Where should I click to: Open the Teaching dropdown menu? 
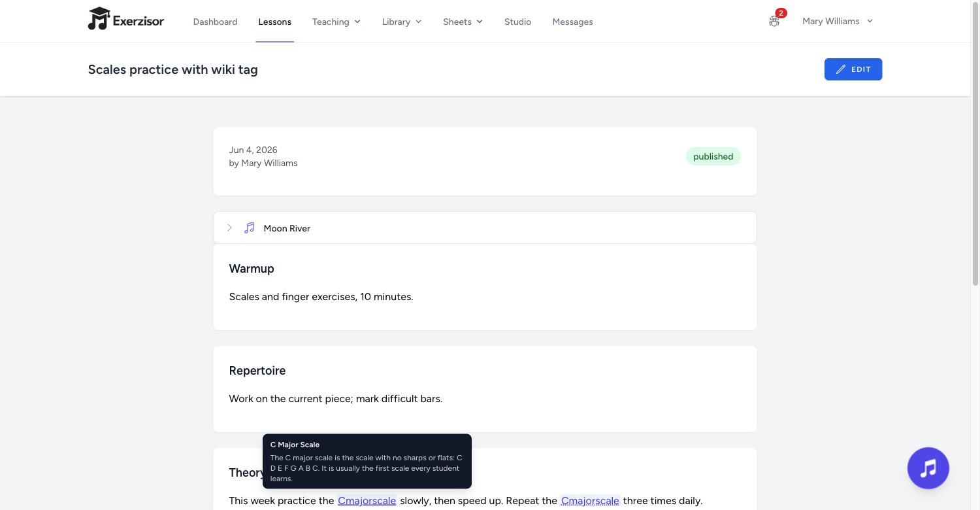[336, 22]
